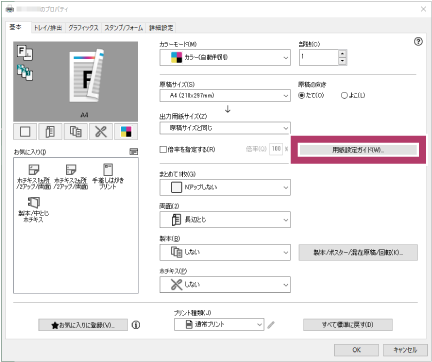Select 手差しはがきプリント favorite preset
Viewport: 432px width, 362px height.
point(108,176)
